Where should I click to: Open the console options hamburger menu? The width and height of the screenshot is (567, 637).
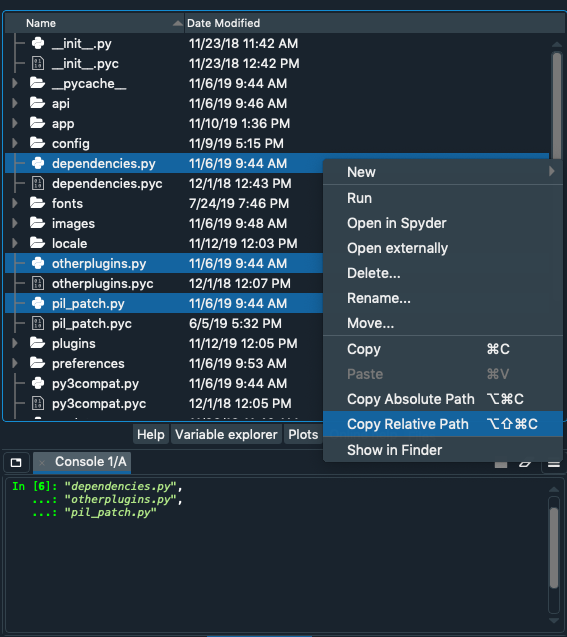(x=554, y=464)
